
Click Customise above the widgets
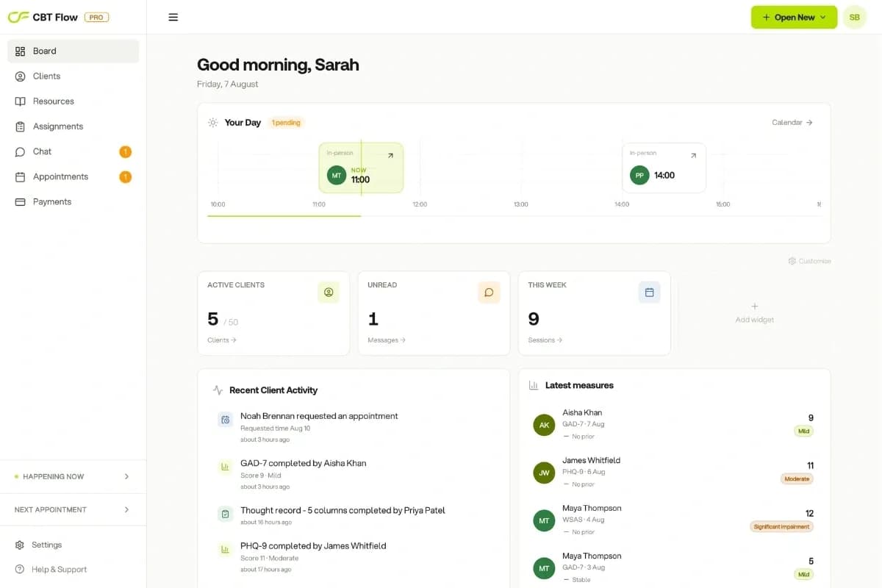click(809, 261)
